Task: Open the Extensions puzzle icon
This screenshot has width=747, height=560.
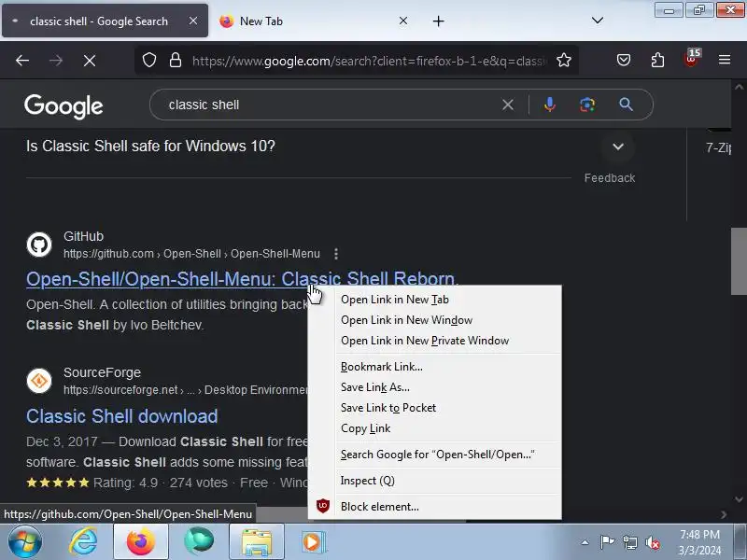Action: (657, 60)
